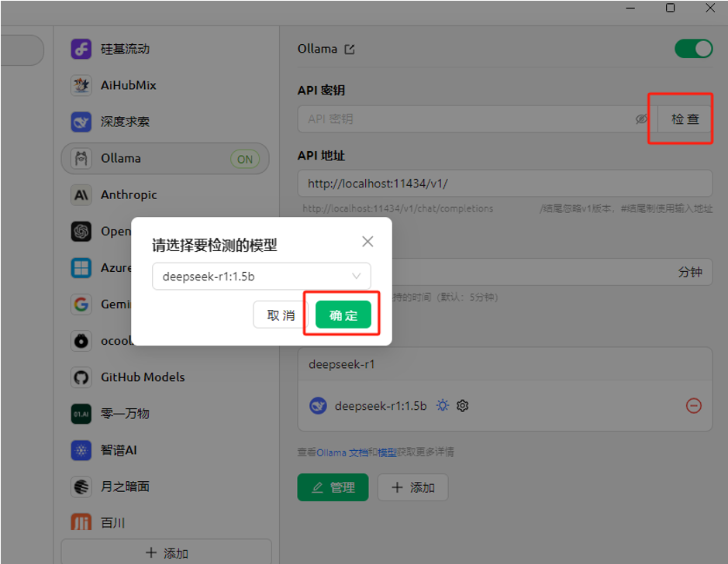The image size is (728, 564).
Task: Click the API 地址 input field
Action: tap(505, 184)
